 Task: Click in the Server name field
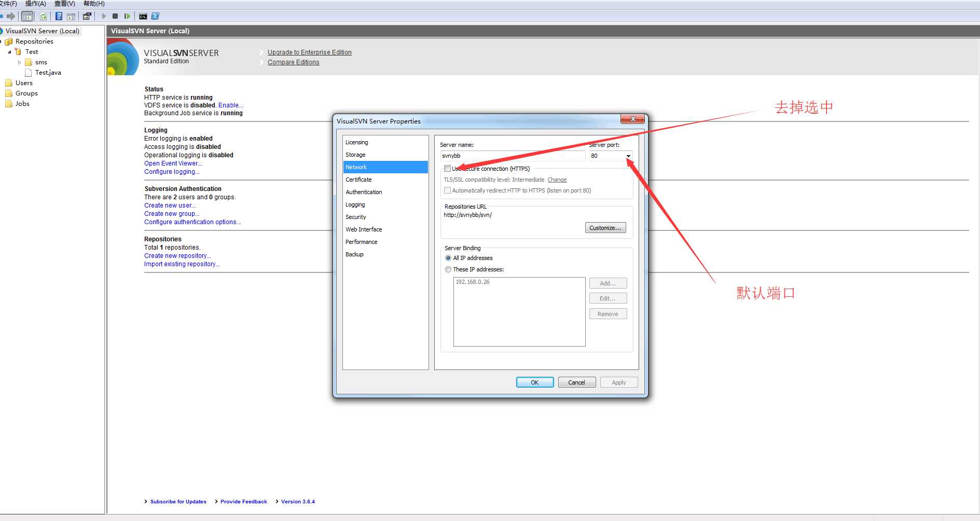point(513,156)
